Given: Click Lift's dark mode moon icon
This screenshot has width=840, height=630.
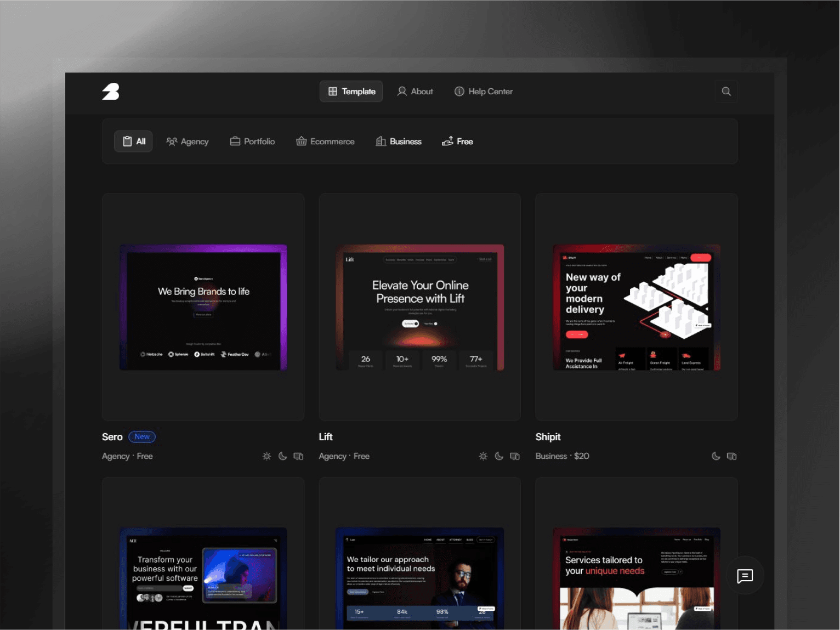Looking at the screenshot, I should tap(499, 456).
